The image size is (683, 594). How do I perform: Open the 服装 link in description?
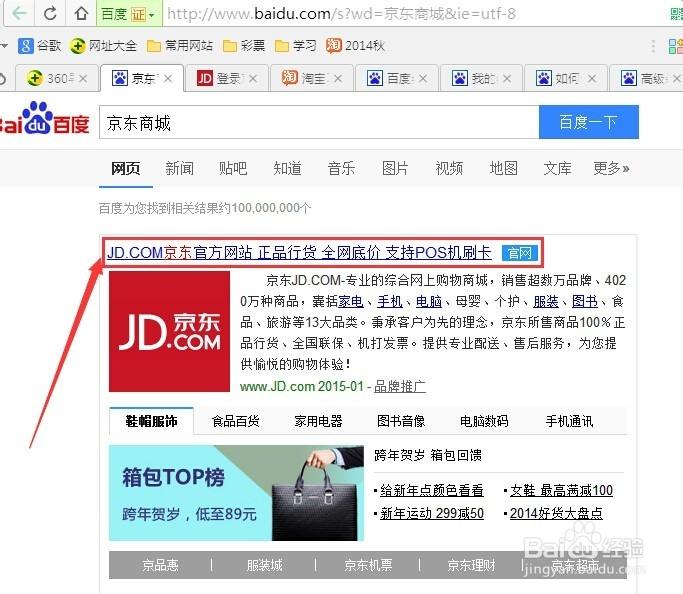point(546,301)
